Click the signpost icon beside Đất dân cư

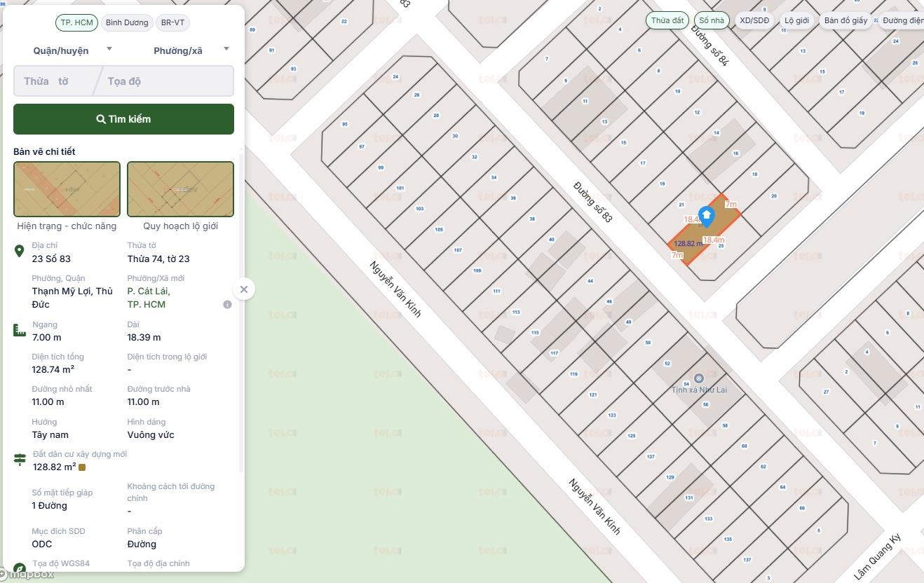20,460
